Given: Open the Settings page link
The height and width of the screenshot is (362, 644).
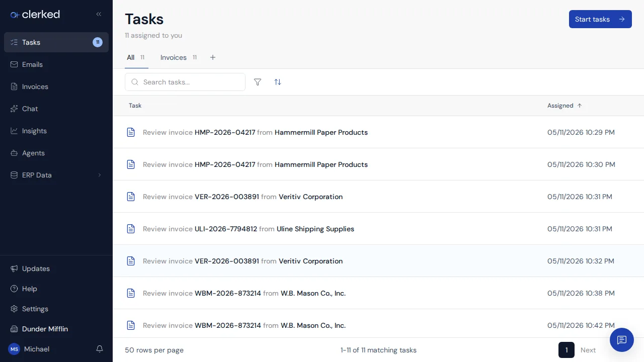Looking at the screenshot, I should (56, 309).
